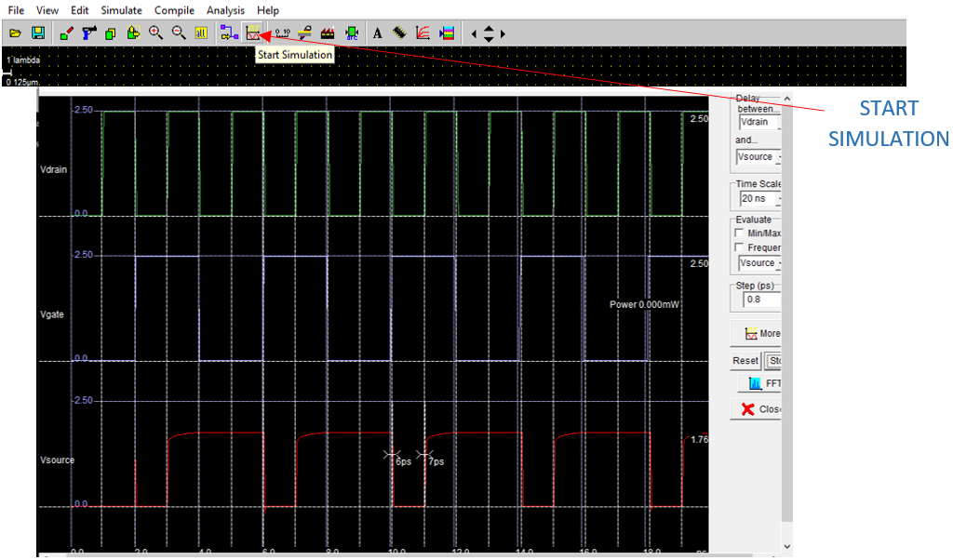Click the Vdrain waveform label
Image resolution: width=953 pixels, height=560 pixels.
pyautogui.click(x=53, y=169)
